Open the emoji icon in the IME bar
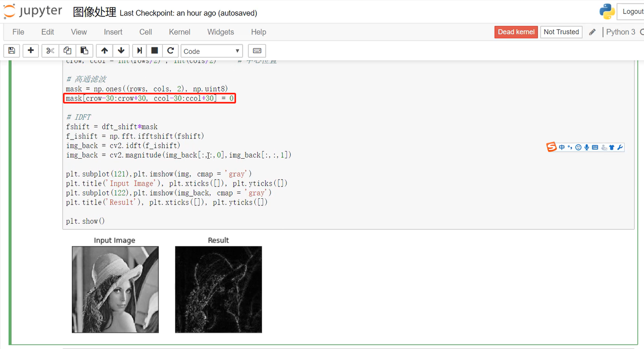644x349 pixels. 578,148
